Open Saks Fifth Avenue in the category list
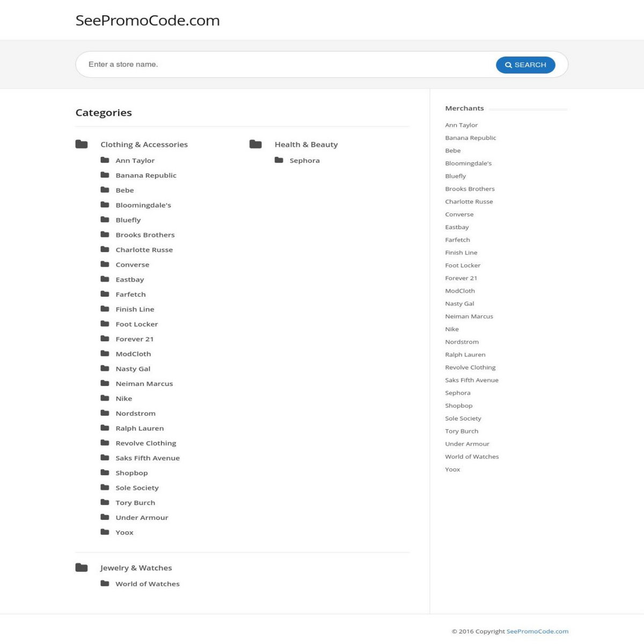Screen dimensions: 644x644 148,458
